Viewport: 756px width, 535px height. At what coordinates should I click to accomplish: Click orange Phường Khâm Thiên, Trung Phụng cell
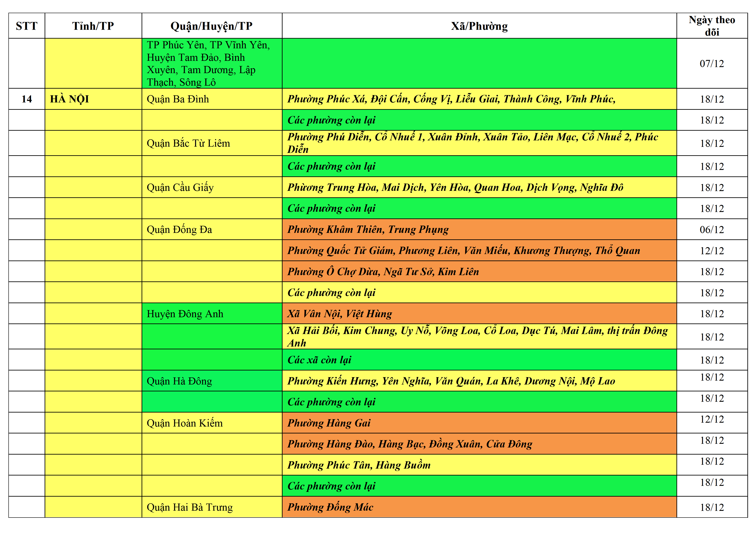click(x=479, y=229)
